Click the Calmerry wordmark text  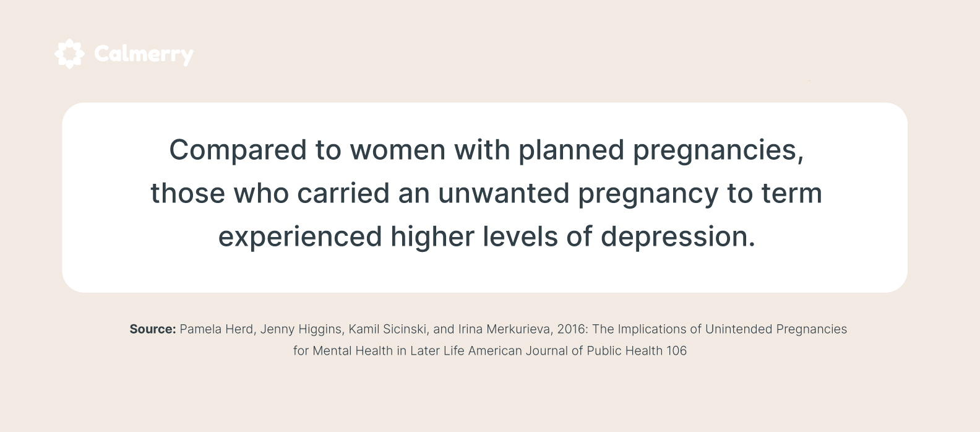click(x=144, y=55)
